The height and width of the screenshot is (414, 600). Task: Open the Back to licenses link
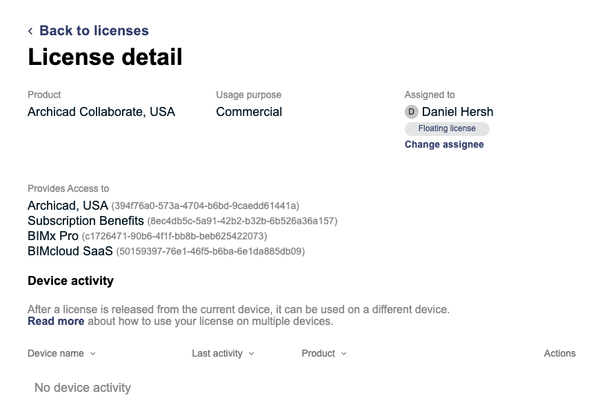pos(93,31)
